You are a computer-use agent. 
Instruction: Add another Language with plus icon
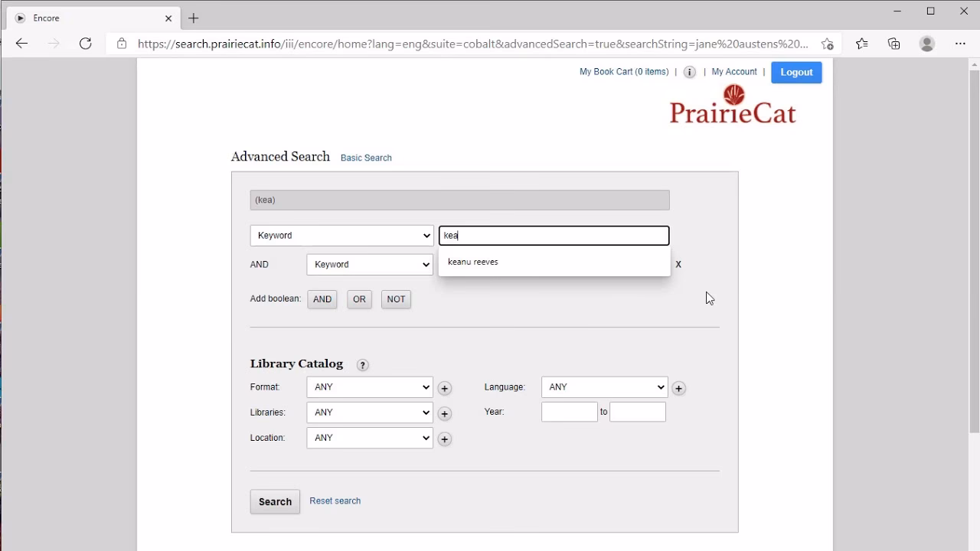pos(678,388)
